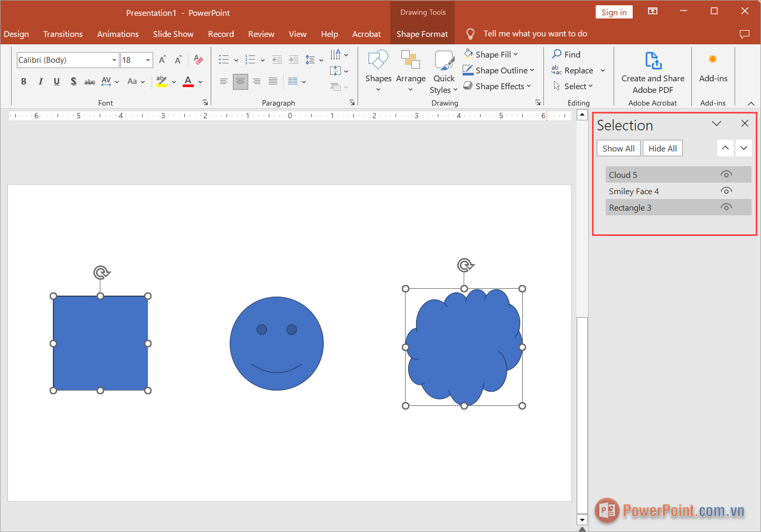Click Tell me what you want field

[x=535, y=34]
